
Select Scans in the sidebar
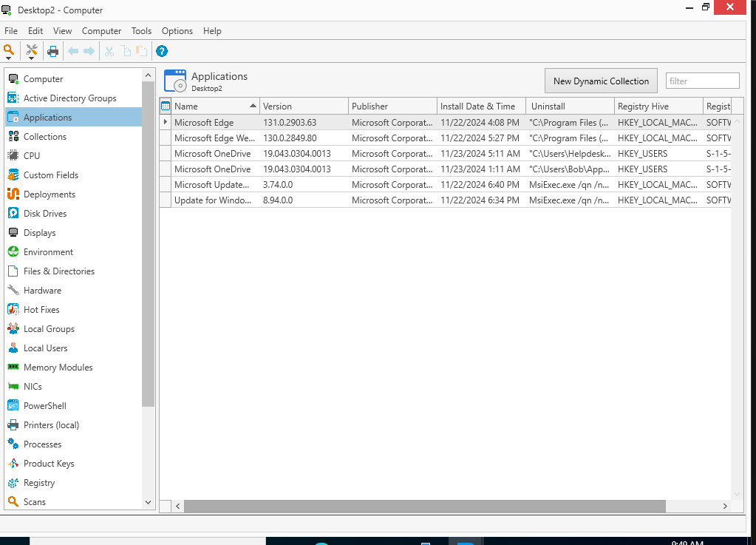click(x=74, y=501)
